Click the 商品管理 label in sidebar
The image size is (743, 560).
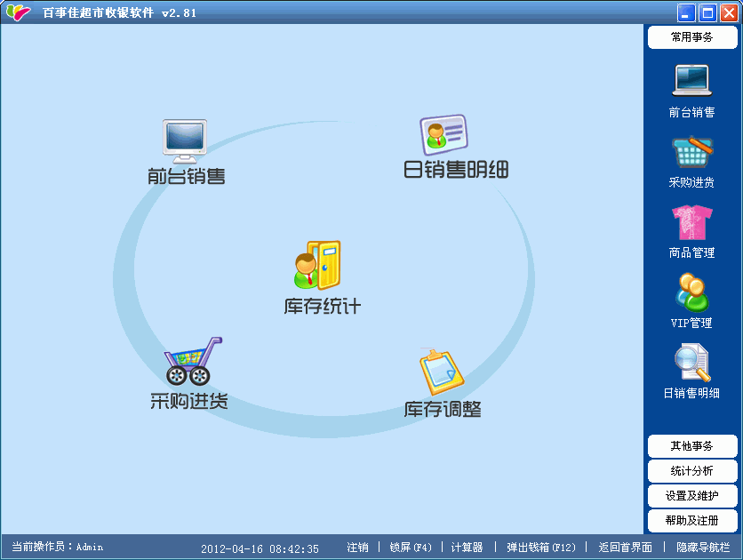[691, 253]
